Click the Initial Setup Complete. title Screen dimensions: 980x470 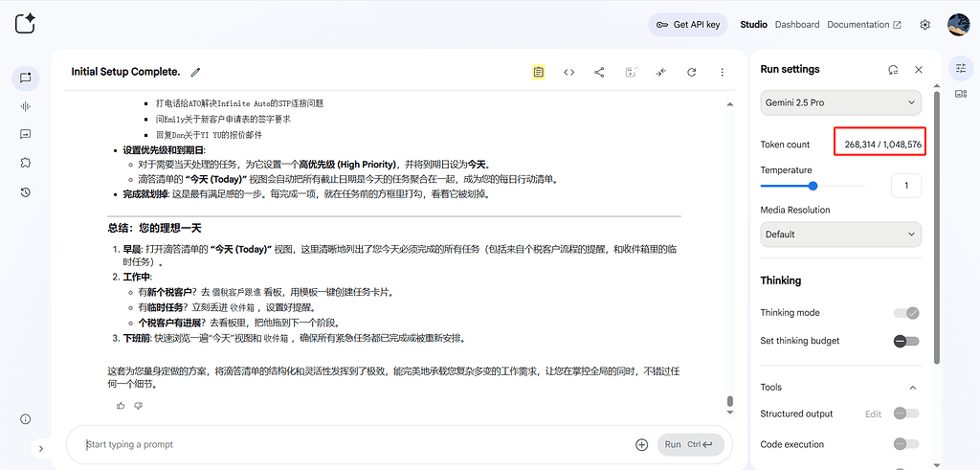(x=125, y=72)
